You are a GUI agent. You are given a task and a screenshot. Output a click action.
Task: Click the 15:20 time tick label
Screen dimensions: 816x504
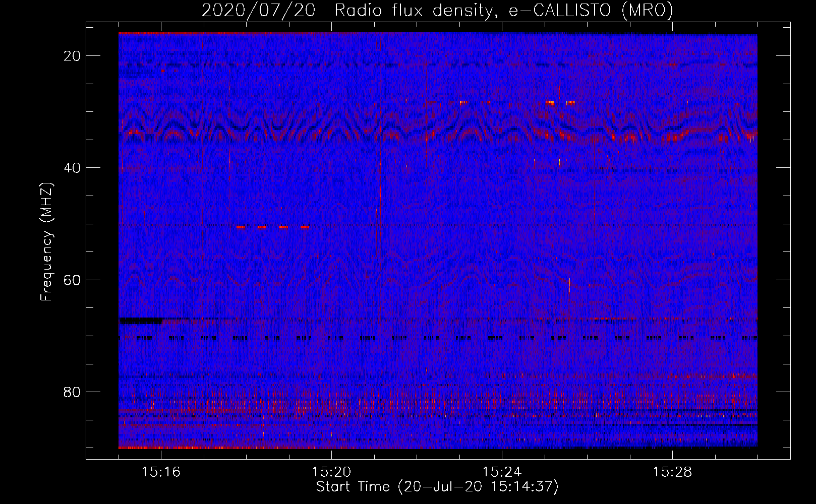tap(331, 472)
